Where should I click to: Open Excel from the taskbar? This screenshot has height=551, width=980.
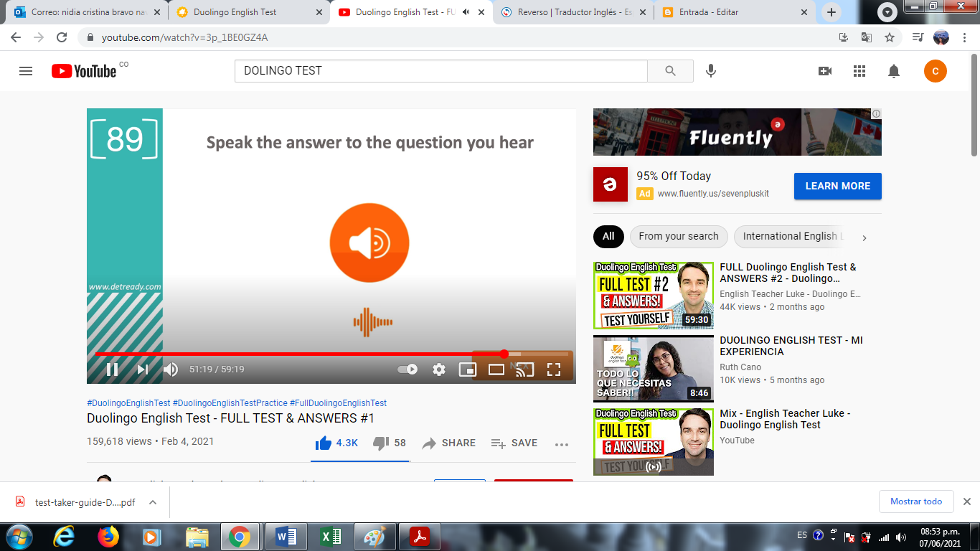(x=330, y=537)
